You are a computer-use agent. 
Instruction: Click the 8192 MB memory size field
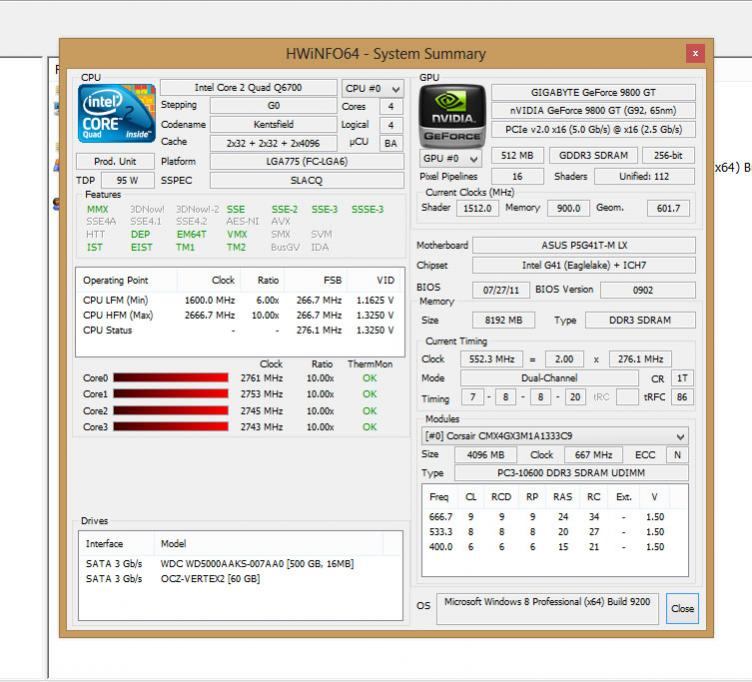click(x=504, y=320)
